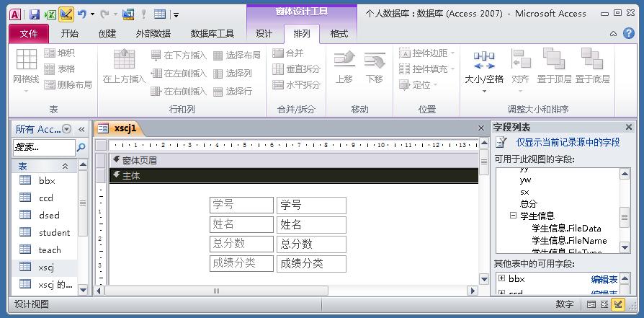Select the xscj1 form document tab
Screen dimensions: 644x318
pyautogui.click(x=118, y=128)
